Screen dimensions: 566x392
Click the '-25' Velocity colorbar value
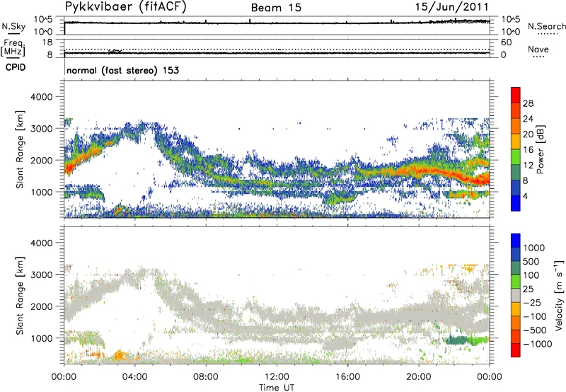point(532,302)
